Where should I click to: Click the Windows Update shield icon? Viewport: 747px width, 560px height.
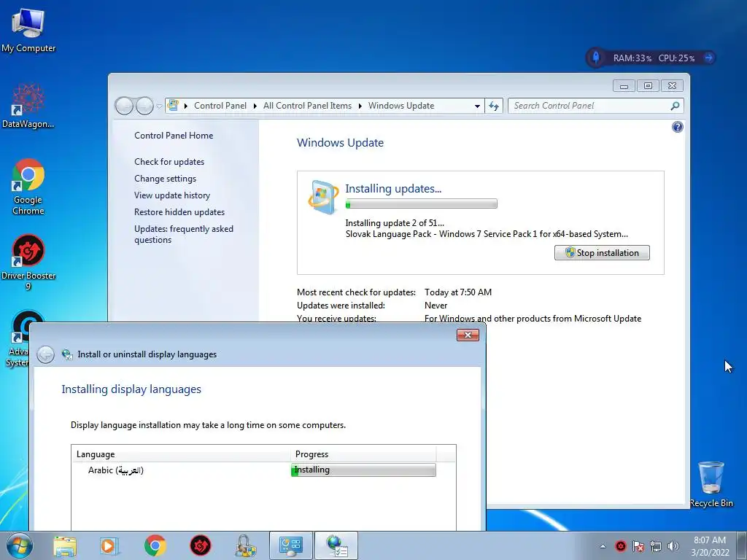click(x=323, y=197)
